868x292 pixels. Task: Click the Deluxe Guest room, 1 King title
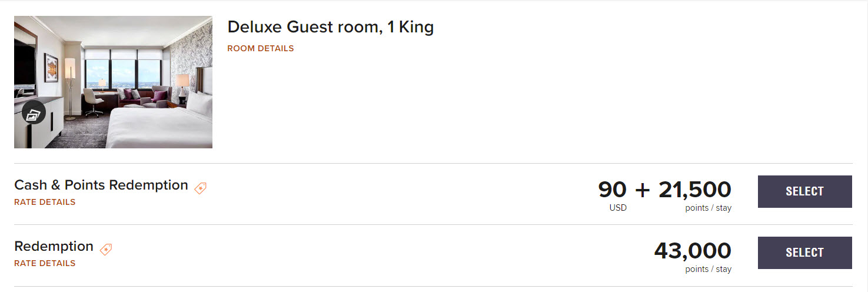(330, 27)
